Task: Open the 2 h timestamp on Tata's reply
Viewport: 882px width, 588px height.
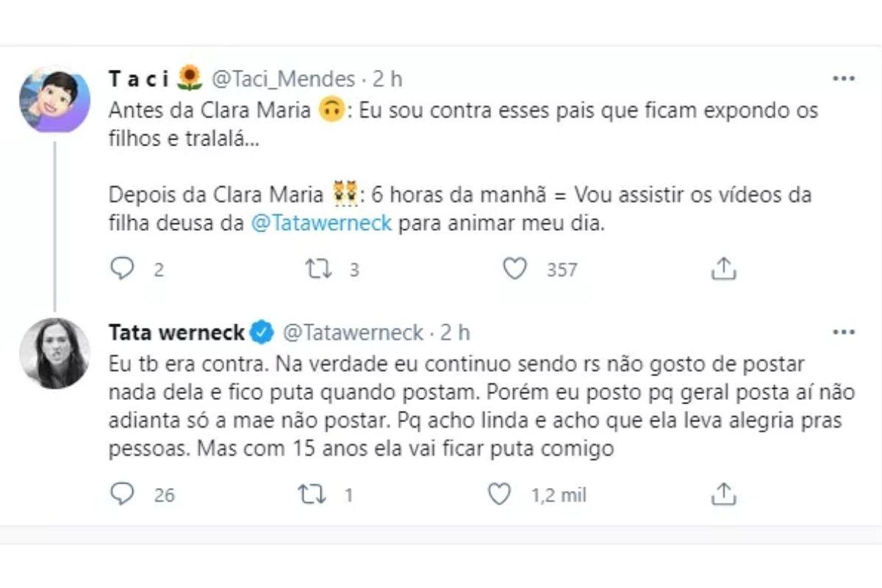Action: tap(455, 333)
